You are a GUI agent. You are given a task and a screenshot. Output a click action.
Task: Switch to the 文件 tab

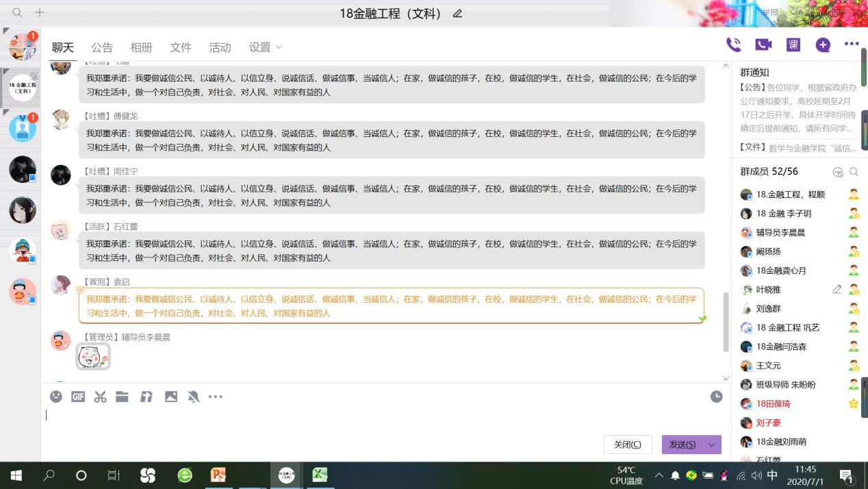pyautogui.click(x=181, y=47)
